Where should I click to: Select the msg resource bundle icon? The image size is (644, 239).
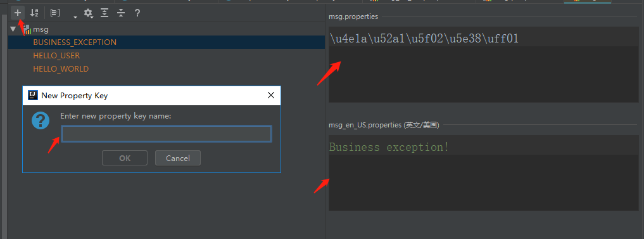pos(27,29)
